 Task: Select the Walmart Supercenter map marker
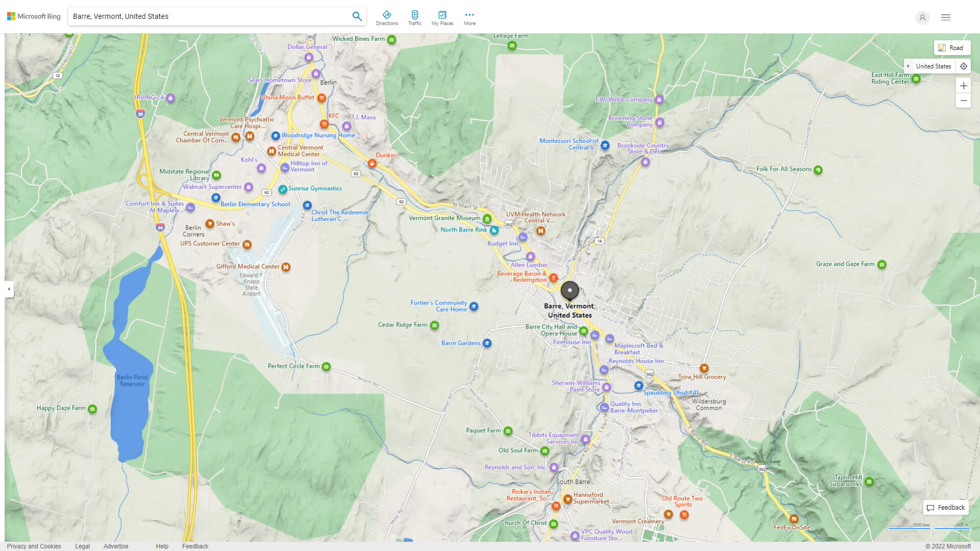pyautogui.click(x=249, y=187)
